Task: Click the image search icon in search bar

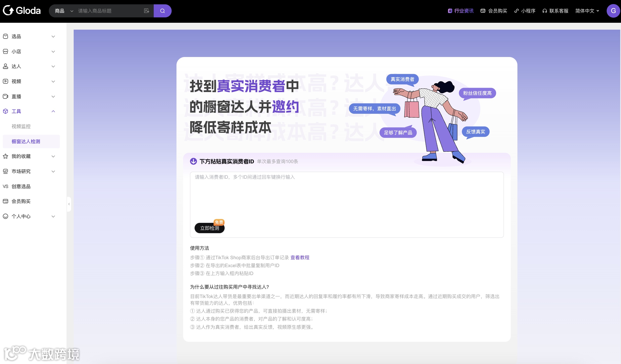Action: pyautogui.click(x=147, y=11)
